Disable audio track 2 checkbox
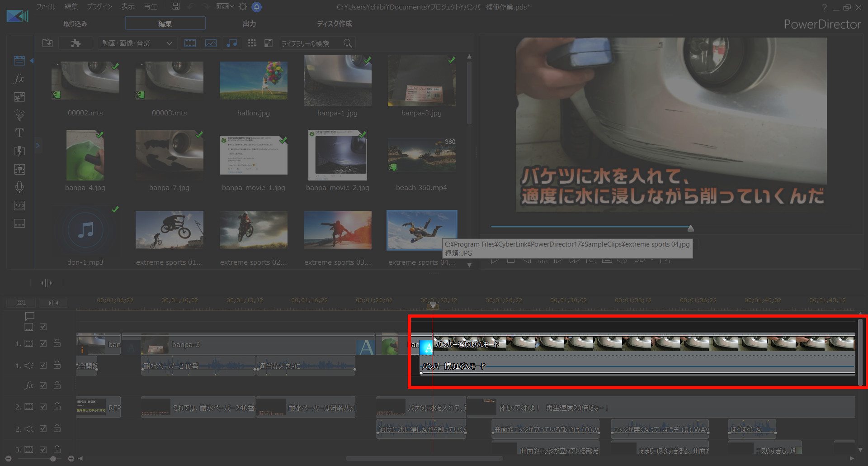Image resolution: width=868 pixels, height=466 pixels. point(43,428)
